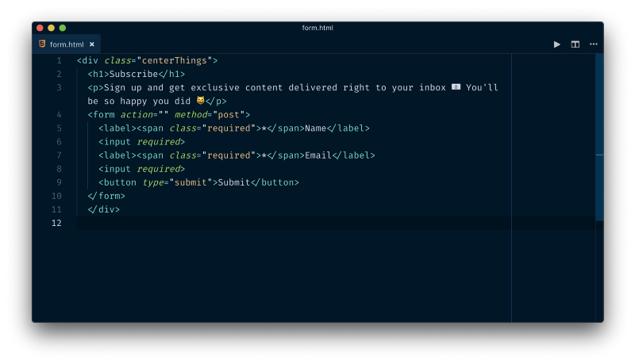Select line number 12 in gutter

56,223
